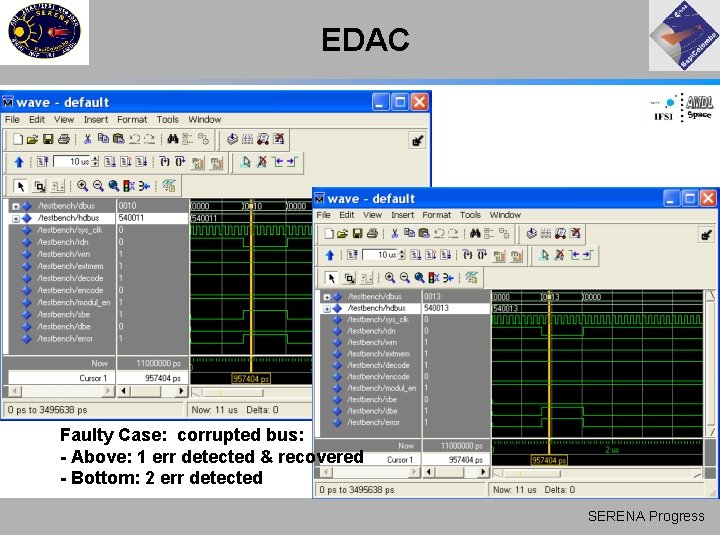Click value pane scroll right arrow, front window
The height and width of the screenshot is (540, 720).
pyautogui.click(x=483, y=472)
